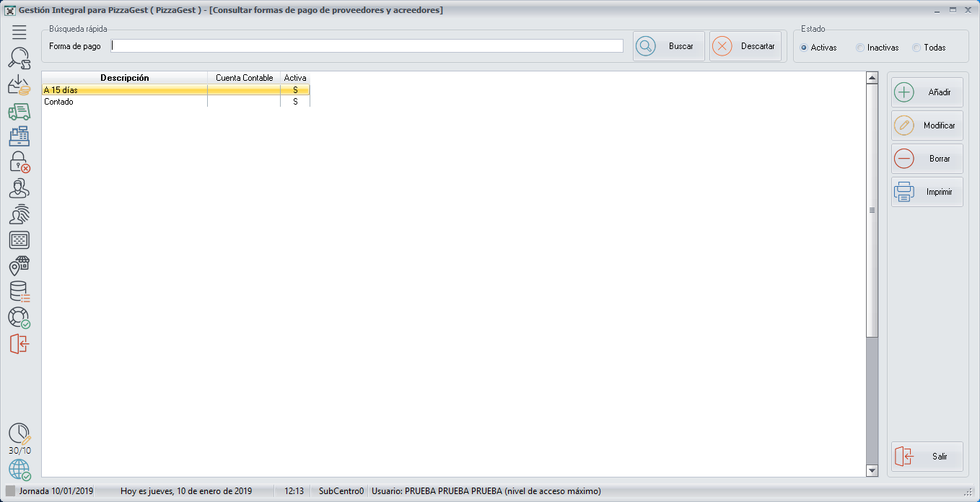Select the Contado row in the table

[123, 102]
